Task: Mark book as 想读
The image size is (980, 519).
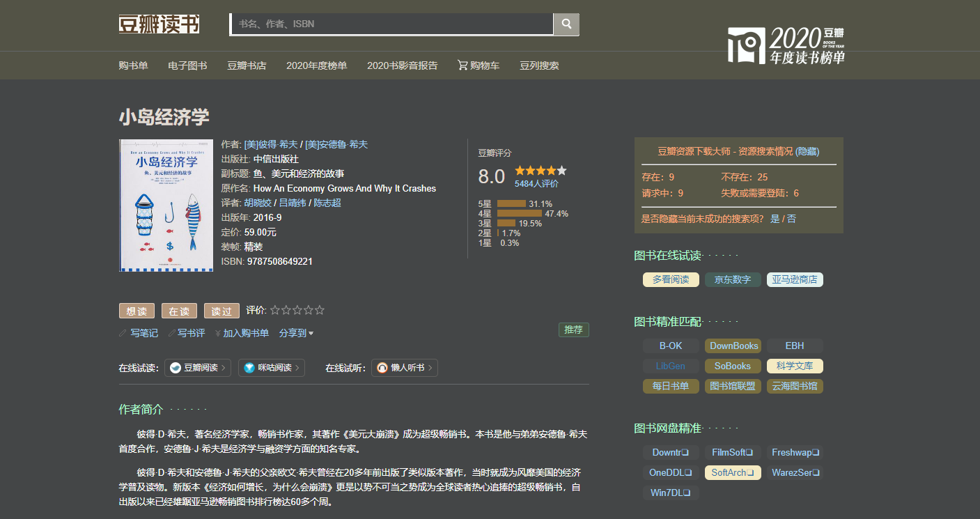Action: [137, 311]
